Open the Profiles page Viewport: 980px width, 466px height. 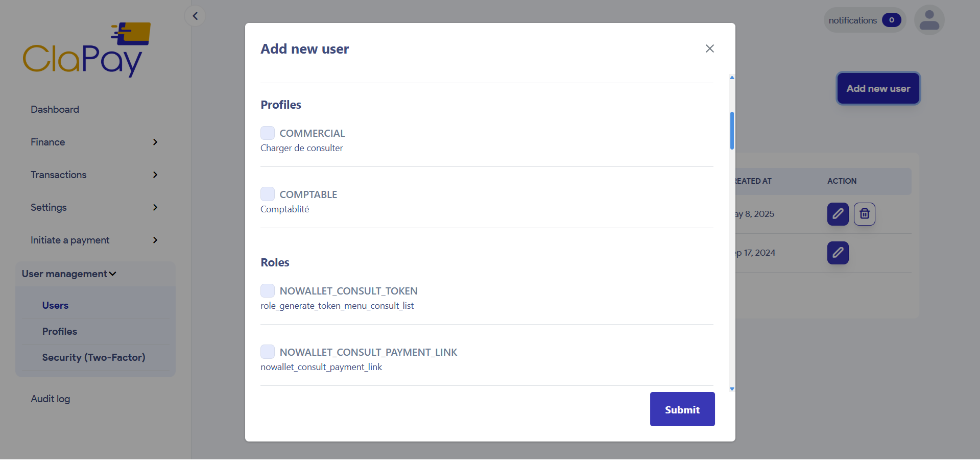[x=59, y=331]
